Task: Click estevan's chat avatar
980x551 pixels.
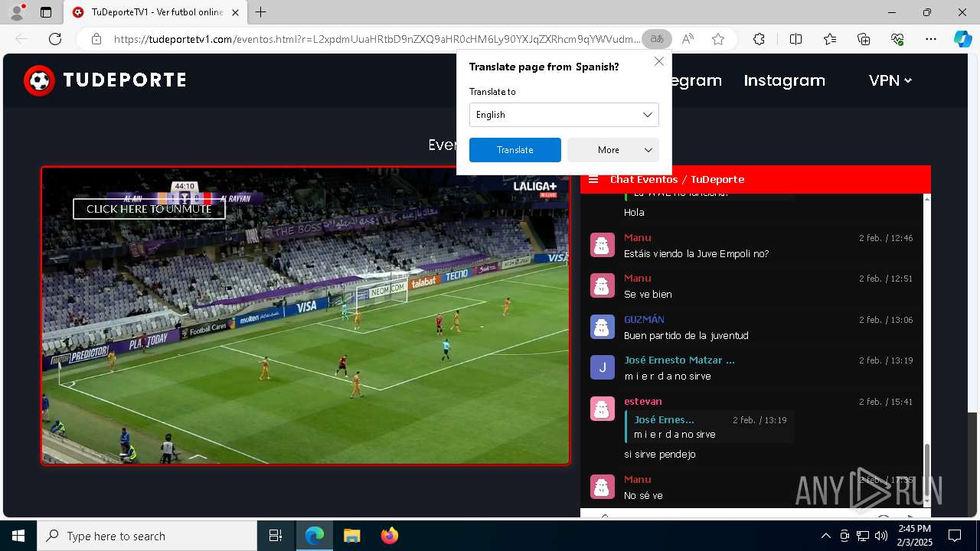Action: [603, 409]
